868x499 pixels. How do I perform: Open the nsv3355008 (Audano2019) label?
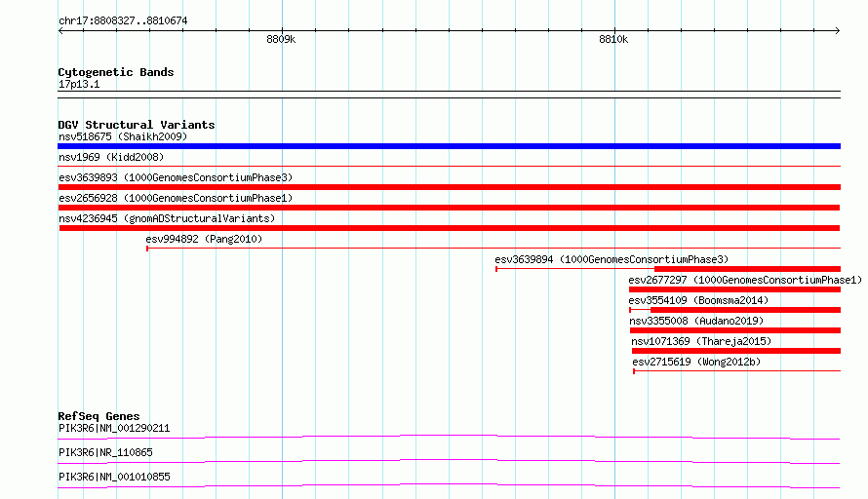(x=696, y=321)
